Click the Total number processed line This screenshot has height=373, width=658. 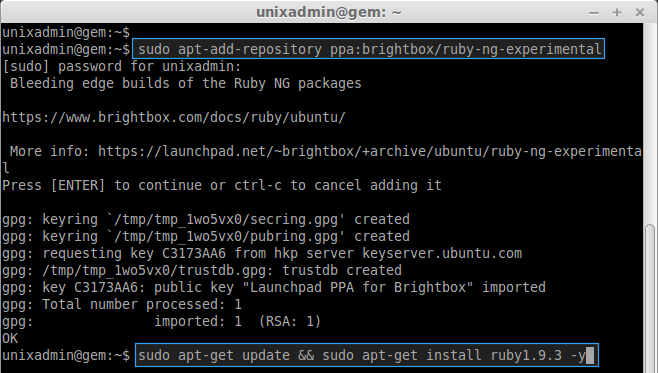click(122, 305)
